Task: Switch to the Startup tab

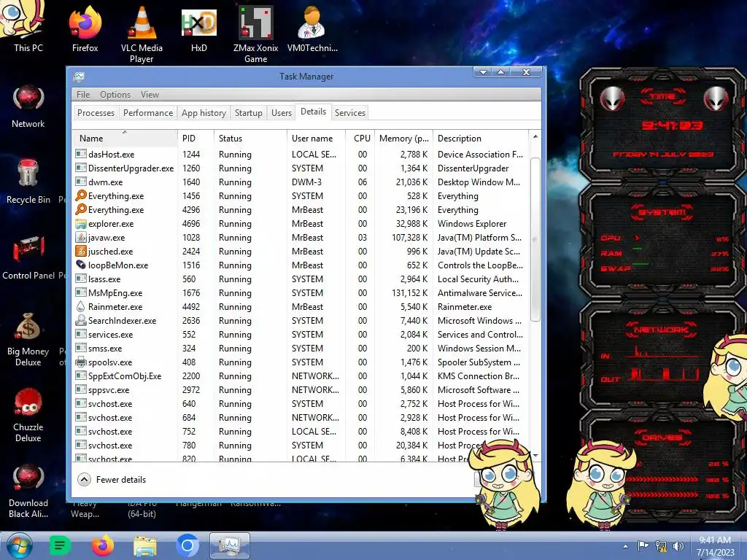Action: tap(248, 113)
